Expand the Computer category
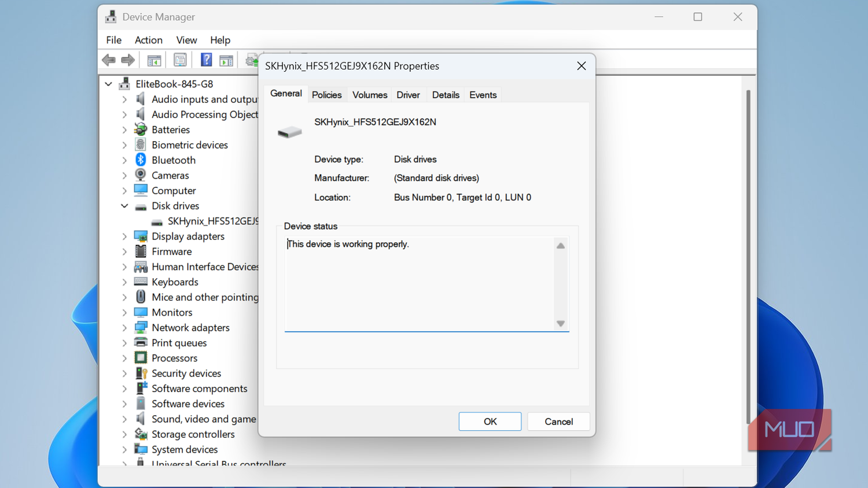 pos(124,190)
